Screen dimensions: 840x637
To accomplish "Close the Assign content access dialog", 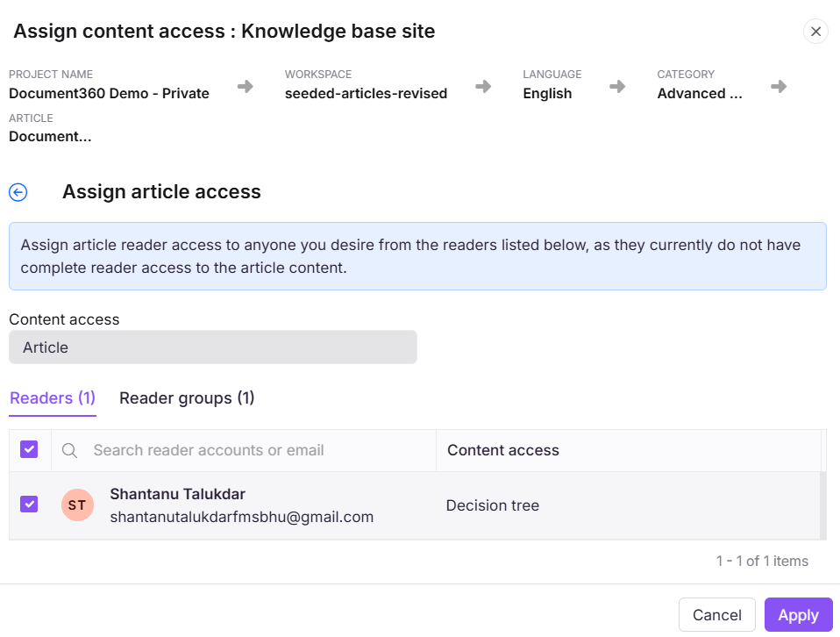I will pyautogui.click(x=815, y=32).
